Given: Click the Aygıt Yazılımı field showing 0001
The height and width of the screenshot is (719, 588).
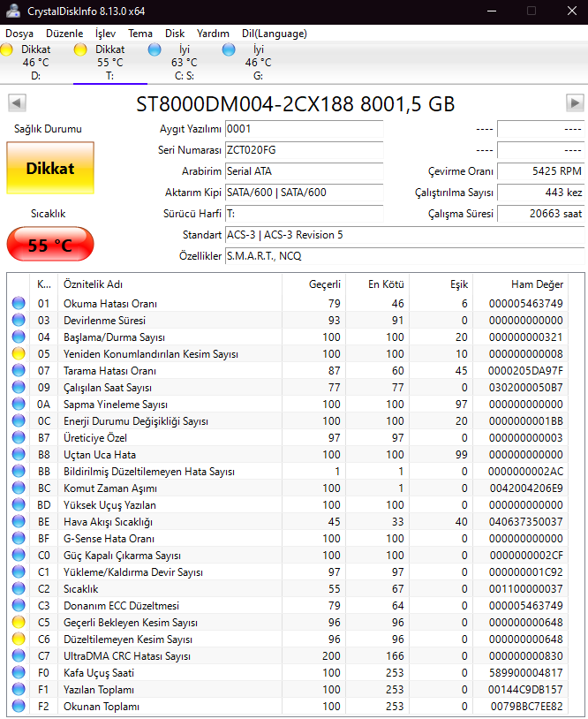Looking at the screenshot, I should pos(304,129).
